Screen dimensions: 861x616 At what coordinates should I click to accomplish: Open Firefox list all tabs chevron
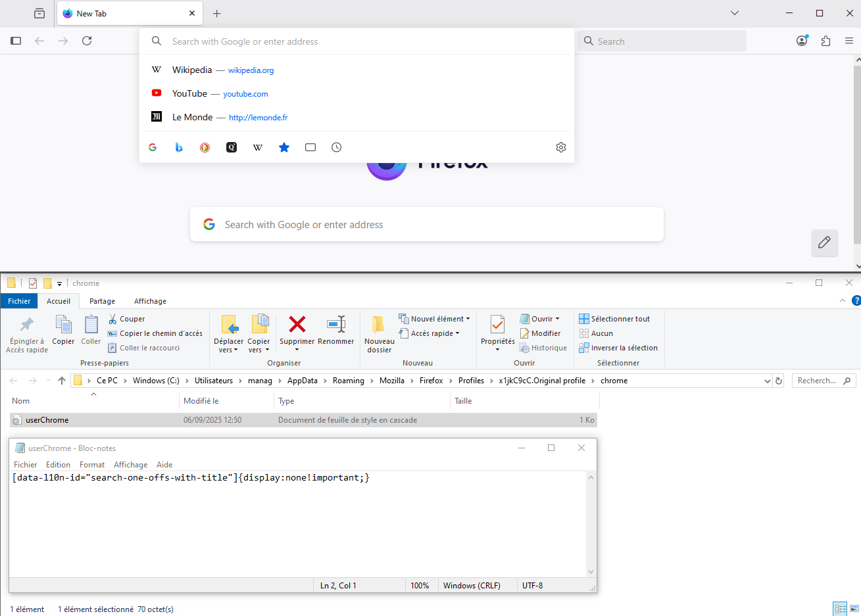click(x=735, y=13)
